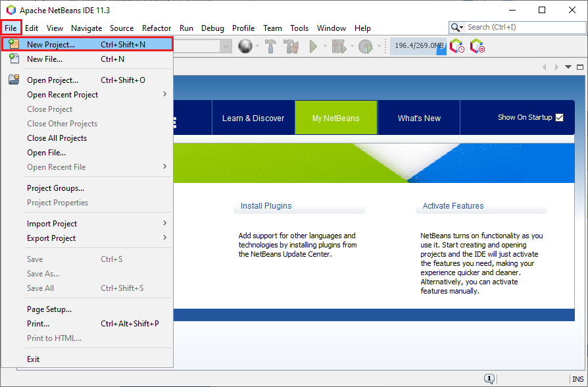Click the right tab scroll arrow
This screenshot has width=588, height=387.
[556, 67]
